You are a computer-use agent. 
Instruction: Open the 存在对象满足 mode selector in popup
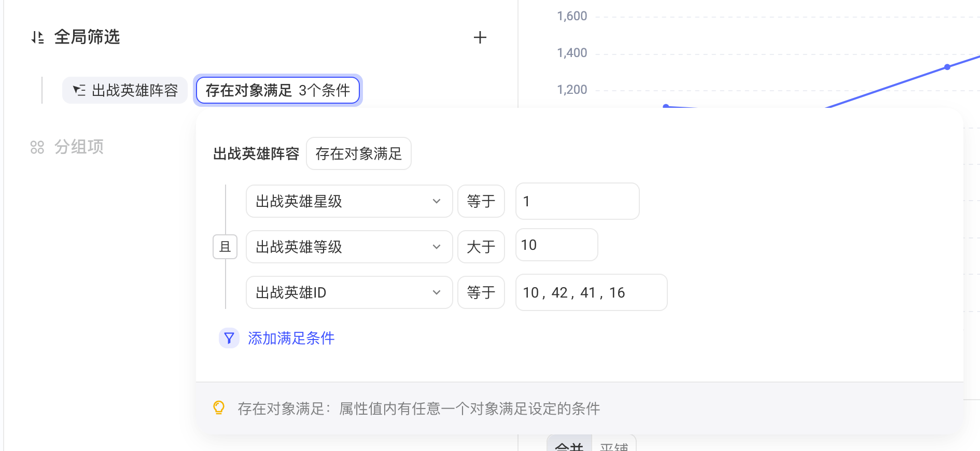coord(359,153)
